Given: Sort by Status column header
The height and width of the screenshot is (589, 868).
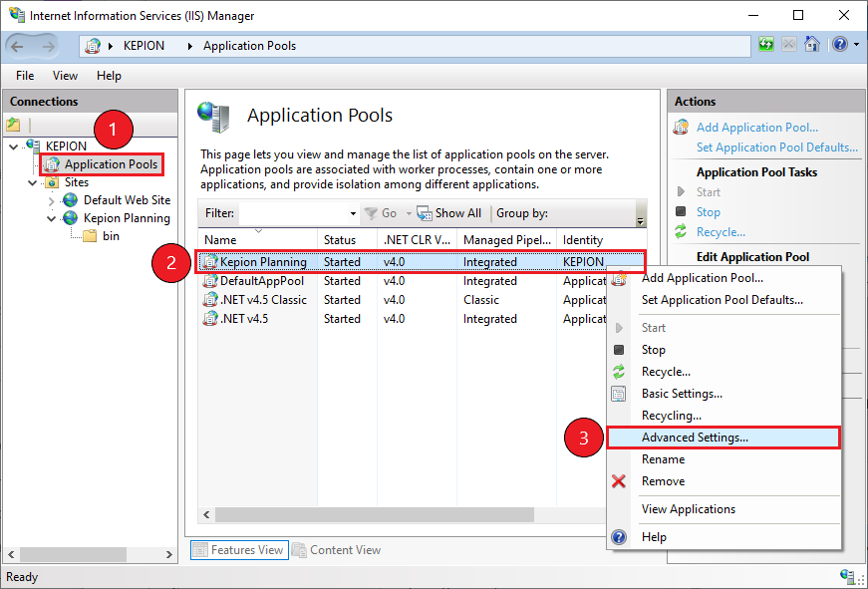Looking at the screenshot, I should 347,240.
